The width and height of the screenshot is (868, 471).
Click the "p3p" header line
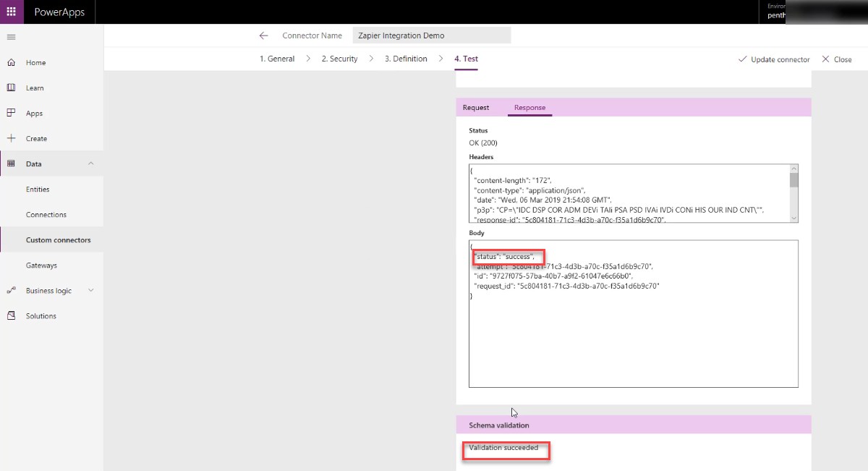point(618,210)
